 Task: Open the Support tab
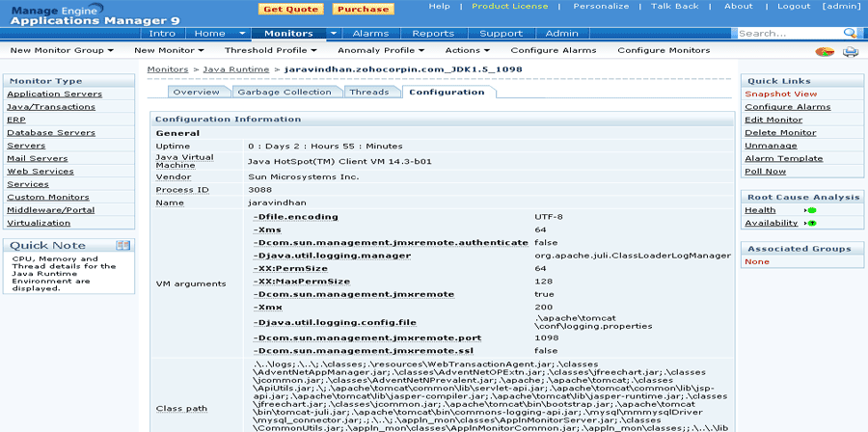(x=501, y=33)
